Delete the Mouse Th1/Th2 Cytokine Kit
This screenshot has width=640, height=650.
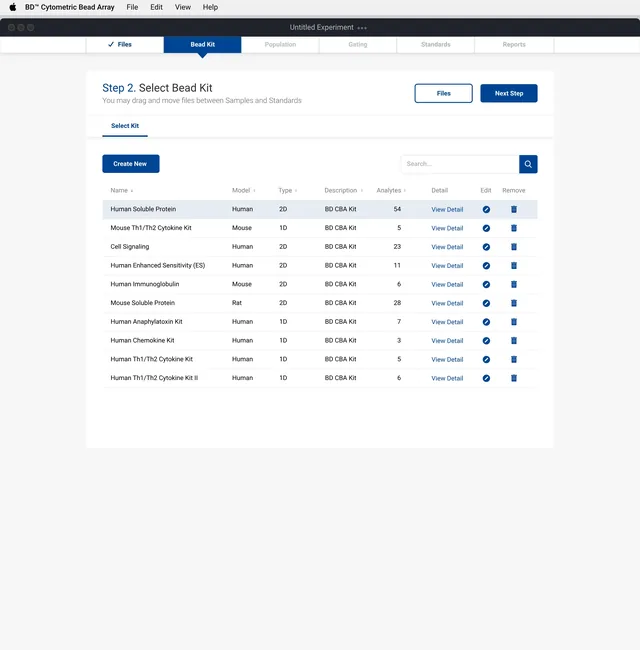pos(514,228)
